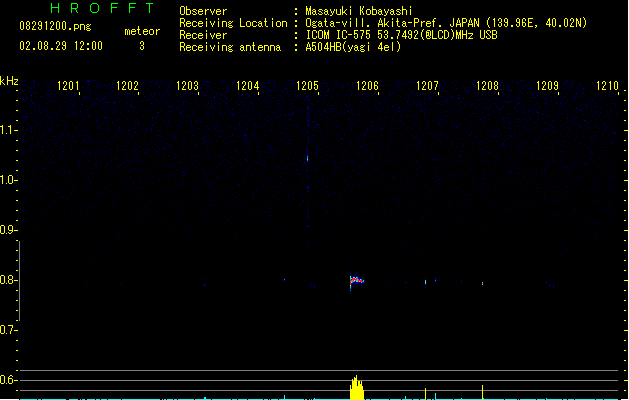629x400 pixels.
Task: Click the 0.6 kHz frequency label
Action: pos(8,380)
